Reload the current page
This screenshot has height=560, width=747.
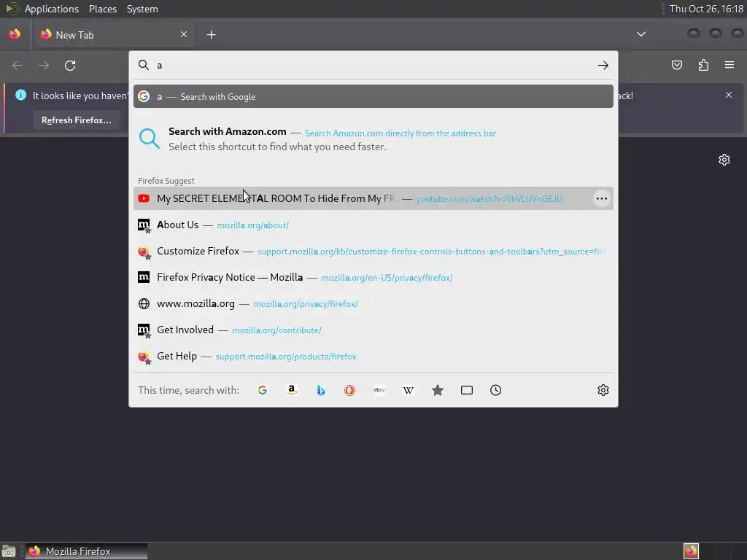(70, 65)
